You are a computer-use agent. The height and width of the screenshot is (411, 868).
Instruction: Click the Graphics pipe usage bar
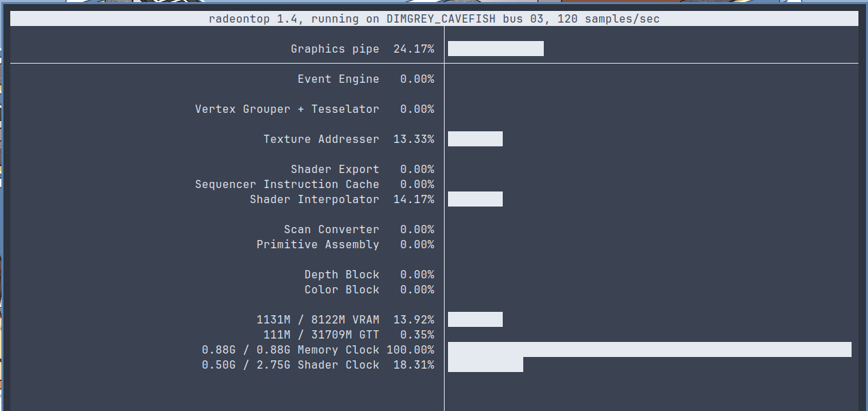click(x=495, y=49)
